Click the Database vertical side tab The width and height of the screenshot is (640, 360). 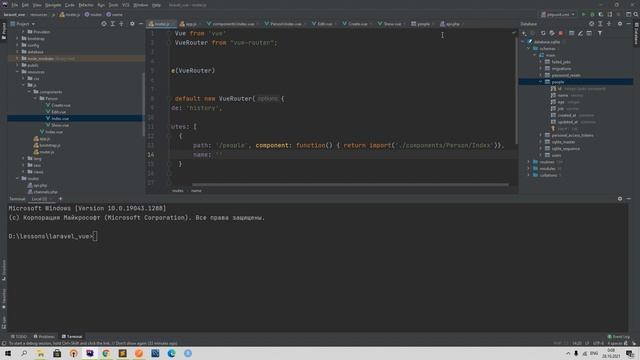point(636,33)
